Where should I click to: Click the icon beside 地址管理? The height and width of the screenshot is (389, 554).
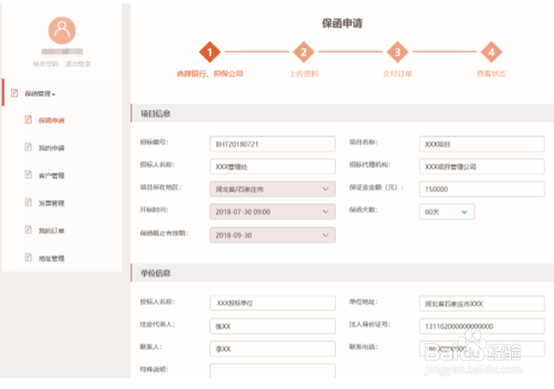(x=28, y=257)
